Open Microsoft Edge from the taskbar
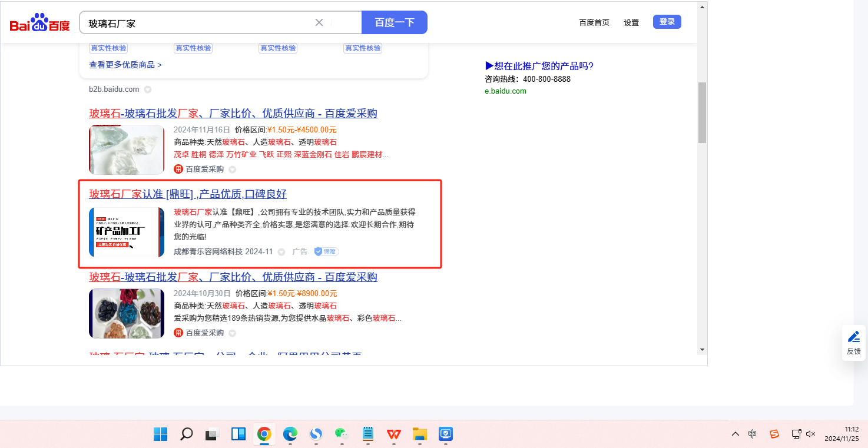Viewport: 868px width, 448px height. tap(290, 434)
